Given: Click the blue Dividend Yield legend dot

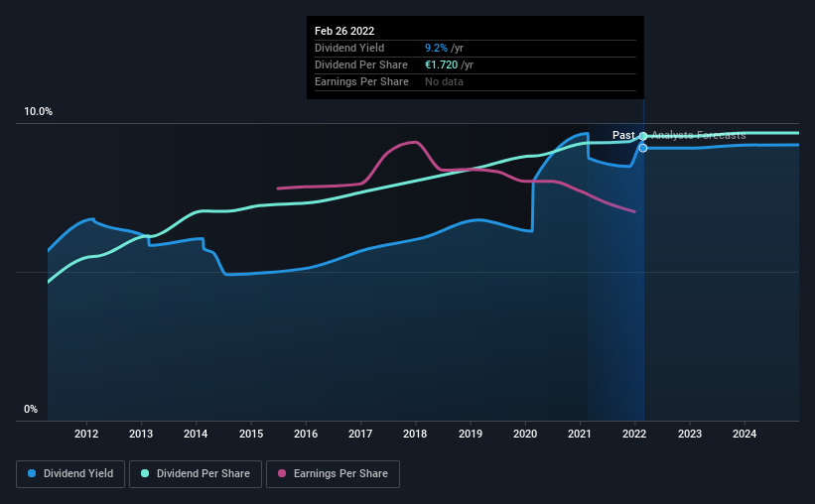Looking at the screenshot, I should pos(32,473).
